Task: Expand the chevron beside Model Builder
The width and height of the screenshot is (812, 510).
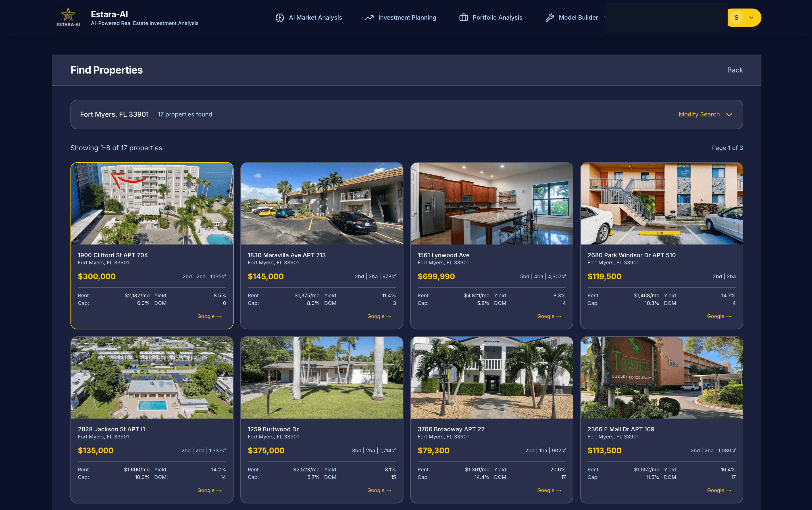Action: point(605,18)
